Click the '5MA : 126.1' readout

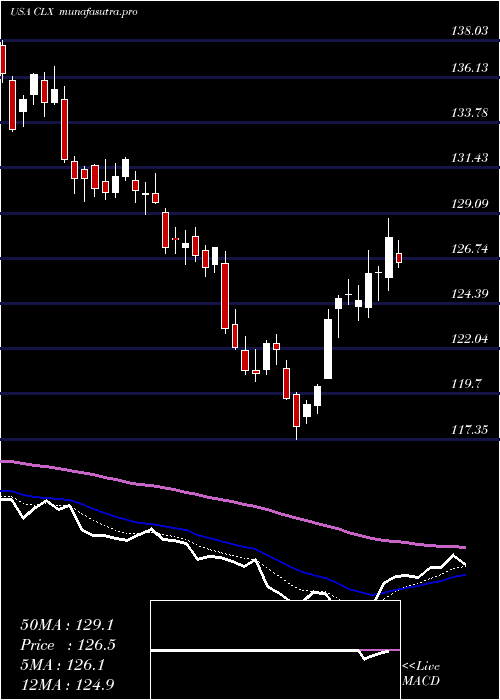pyautogui.click(x=62, y=666)
